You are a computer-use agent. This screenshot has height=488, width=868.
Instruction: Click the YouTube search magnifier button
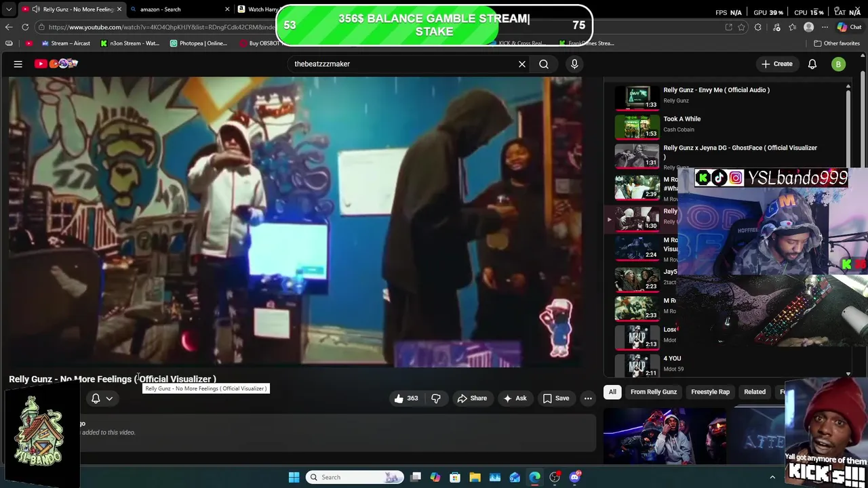click(544, 64)
